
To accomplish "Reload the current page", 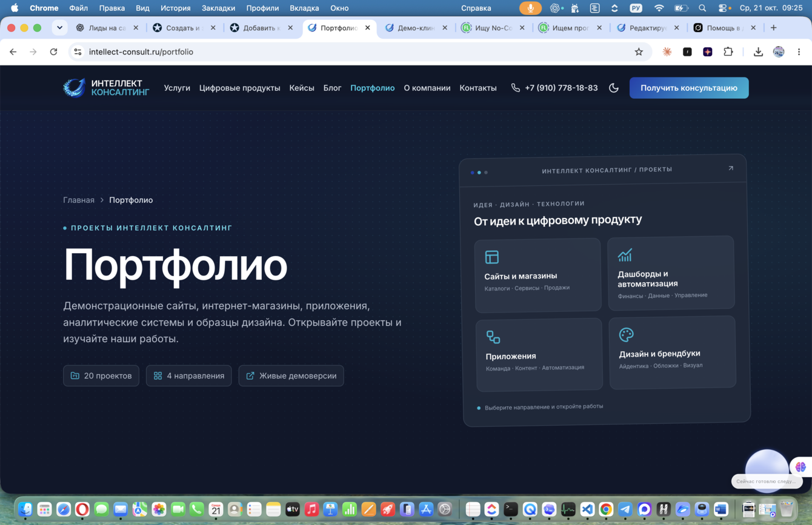I will pyautogui.click(x=53, y=52).
